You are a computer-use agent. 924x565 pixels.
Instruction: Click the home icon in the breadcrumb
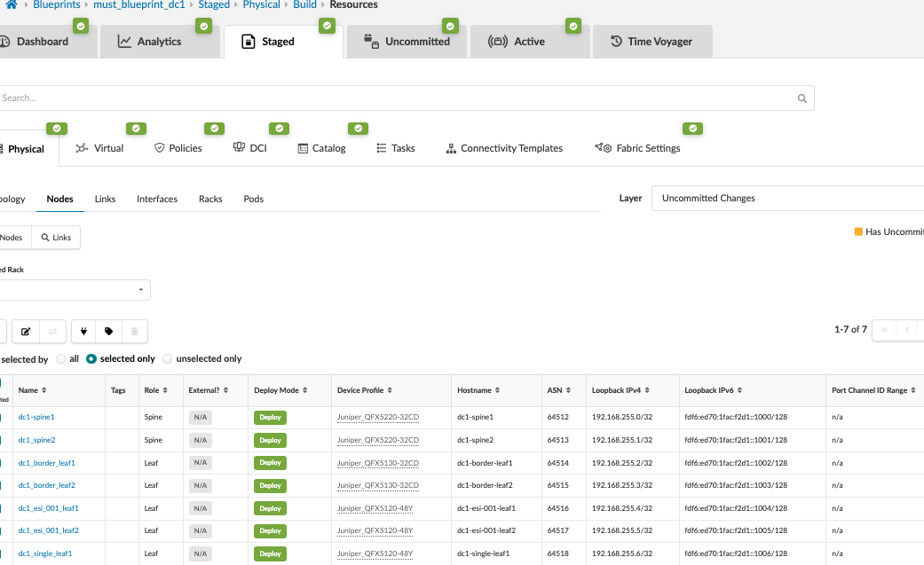(x=11, y=5)
